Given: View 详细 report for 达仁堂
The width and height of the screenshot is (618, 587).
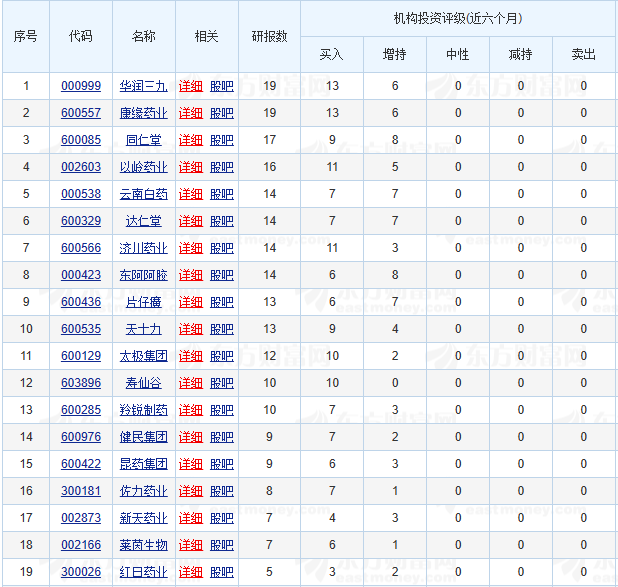Looking at the screenshot, I should (190, 221).
